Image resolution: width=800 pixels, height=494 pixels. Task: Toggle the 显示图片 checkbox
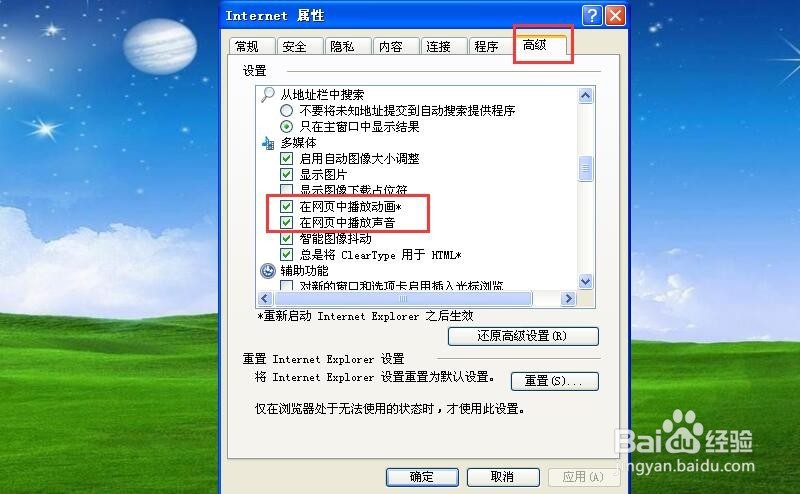(286, 175)
